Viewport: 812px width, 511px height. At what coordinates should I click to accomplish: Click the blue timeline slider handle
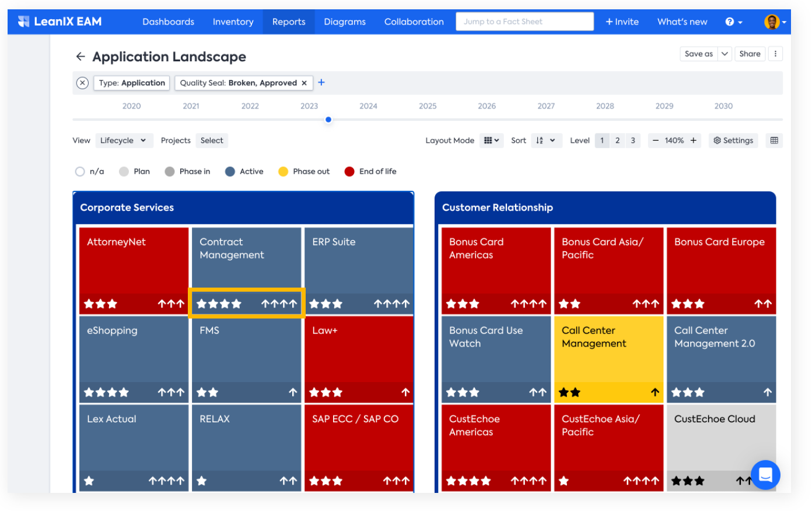[328, 120]
